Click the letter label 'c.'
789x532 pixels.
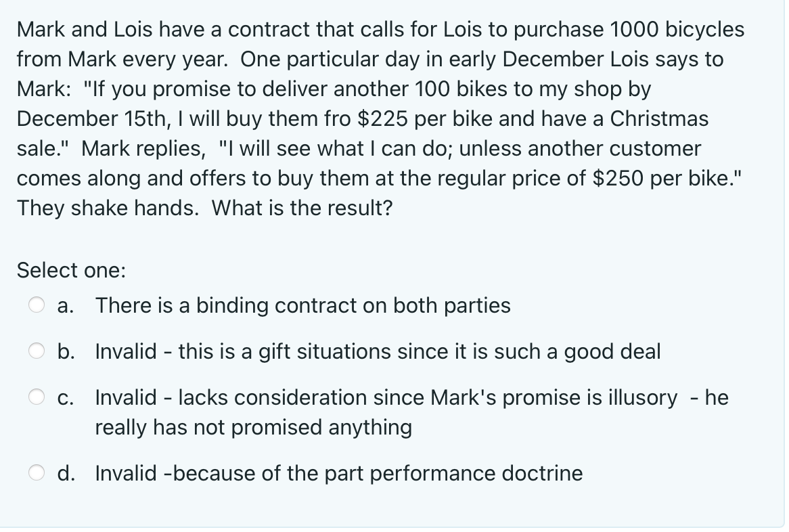point(66,397)
